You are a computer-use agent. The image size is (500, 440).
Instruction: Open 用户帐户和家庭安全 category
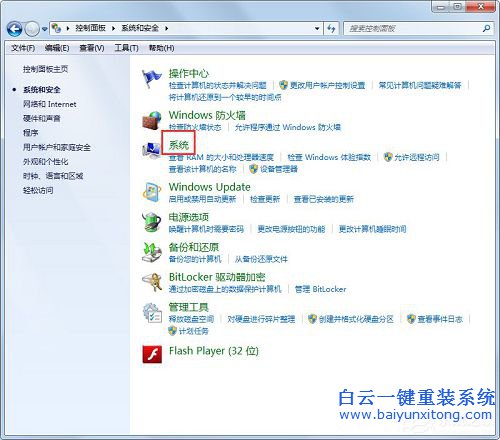click(x=57, y=147)
